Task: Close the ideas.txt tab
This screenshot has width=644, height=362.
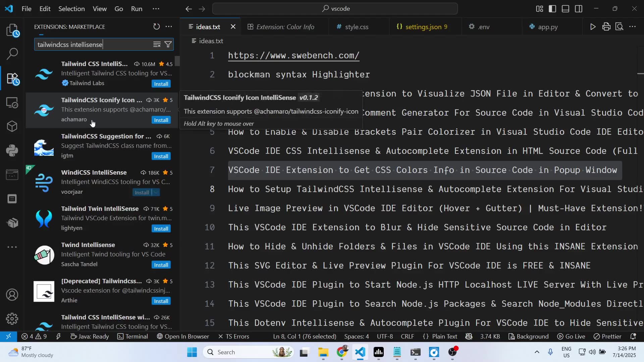Action: pyautogui.click(x=233, y=27)
